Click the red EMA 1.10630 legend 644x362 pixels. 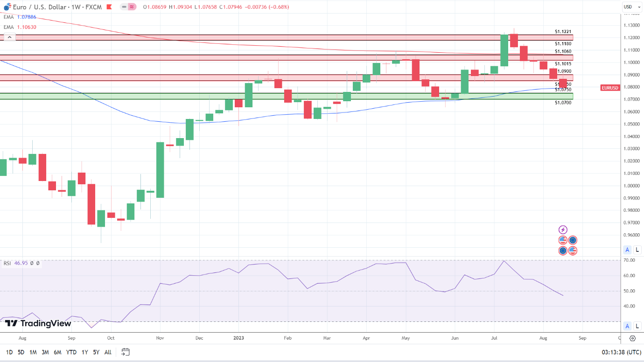click(x=20, y=27)
